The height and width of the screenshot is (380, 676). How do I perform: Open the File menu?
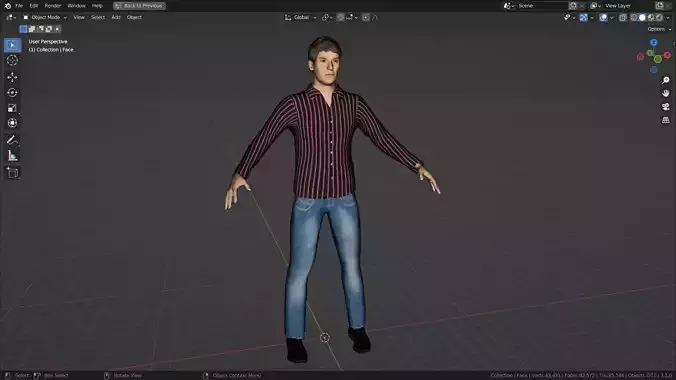tap(19, 6)
